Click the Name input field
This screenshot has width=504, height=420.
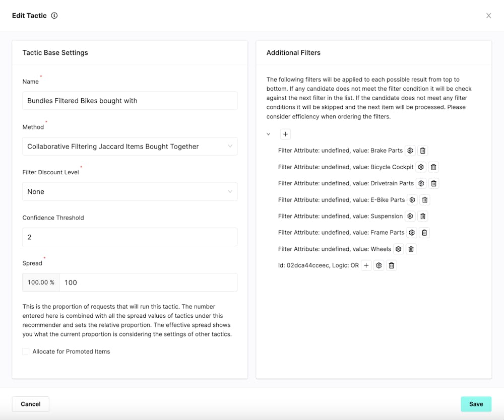(x=130, y=101)
